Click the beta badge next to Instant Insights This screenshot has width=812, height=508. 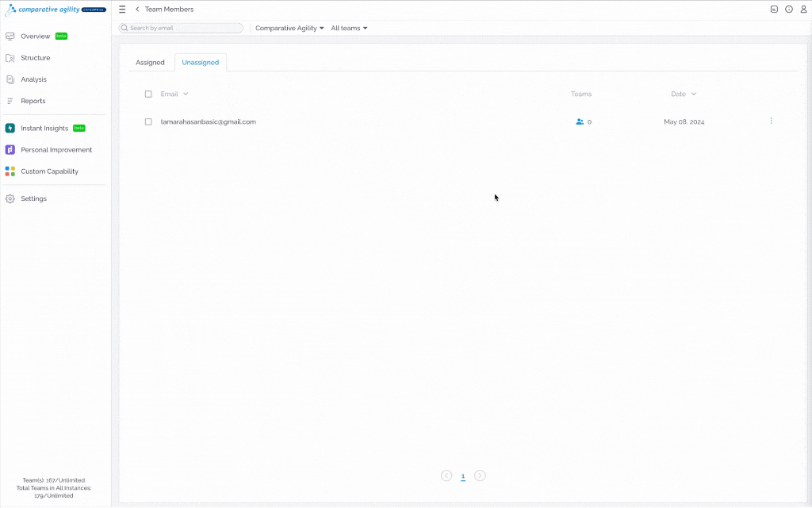79,128
